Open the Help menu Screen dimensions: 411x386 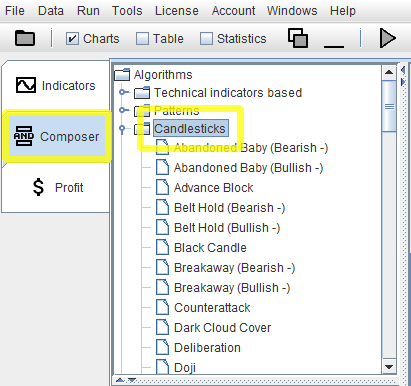coord(343,11)
